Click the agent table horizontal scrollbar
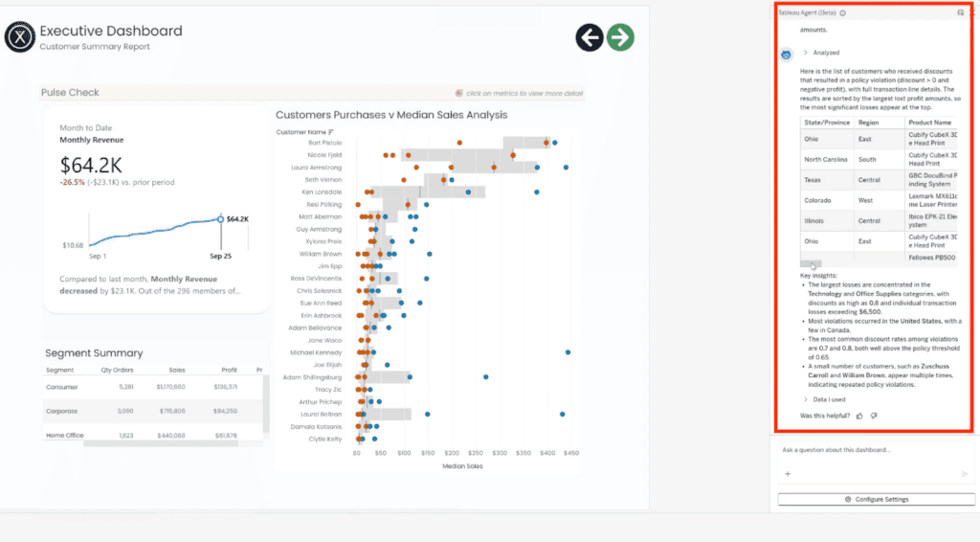 [x=811, y=264]
